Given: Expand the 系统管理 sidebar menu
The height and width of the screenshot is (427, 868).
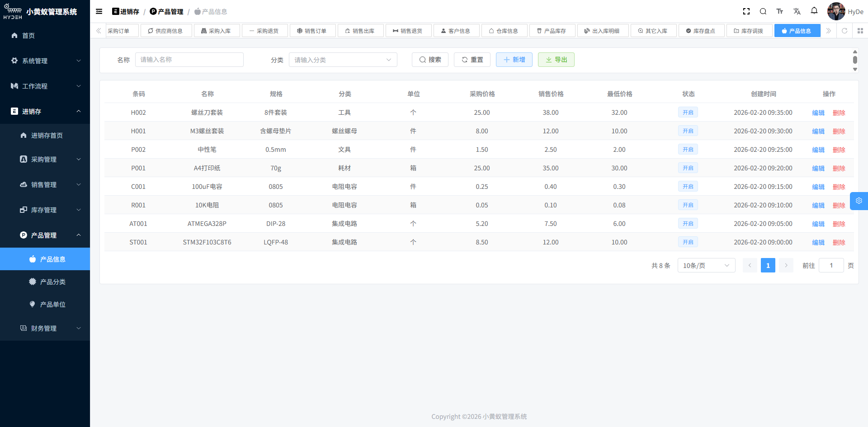Looking at the screenshot, I should click(x=45, y=61).
